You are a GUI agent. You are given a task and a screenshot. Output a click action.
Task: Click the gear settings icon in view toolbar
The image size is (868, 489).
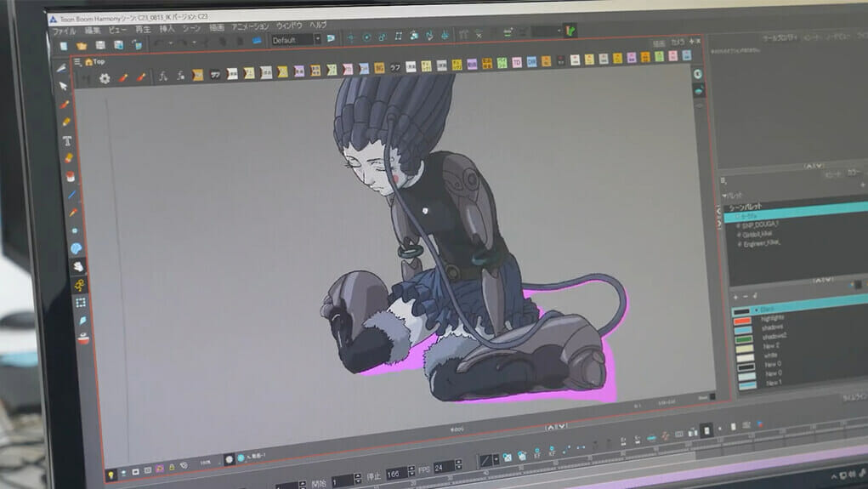[x=104, y=79]
